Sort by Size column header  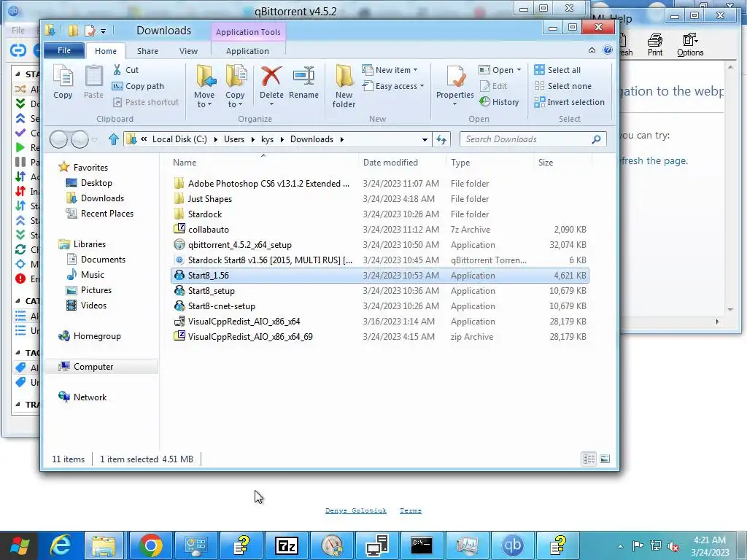pos(546,163)
